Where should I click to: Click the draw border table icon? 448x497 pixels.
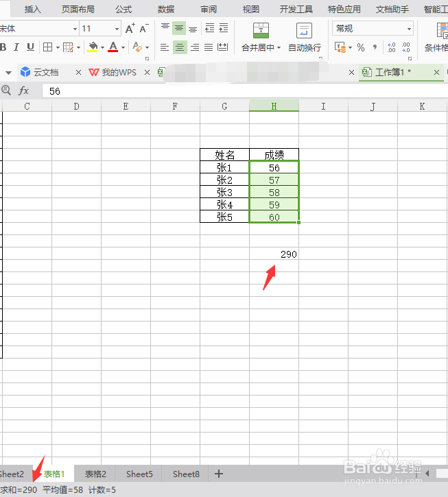point(68,47)
